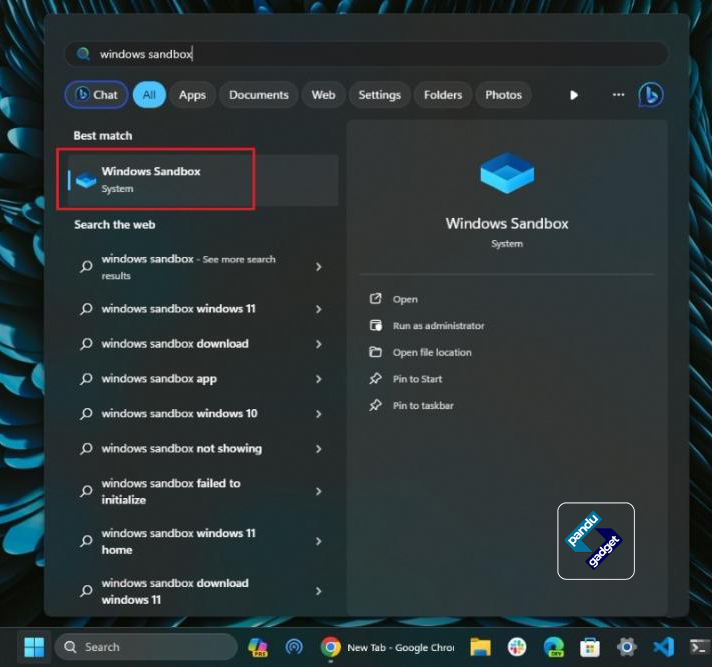Select the All filter tab
Screen dimensions: 712x667
pos(149,95)
